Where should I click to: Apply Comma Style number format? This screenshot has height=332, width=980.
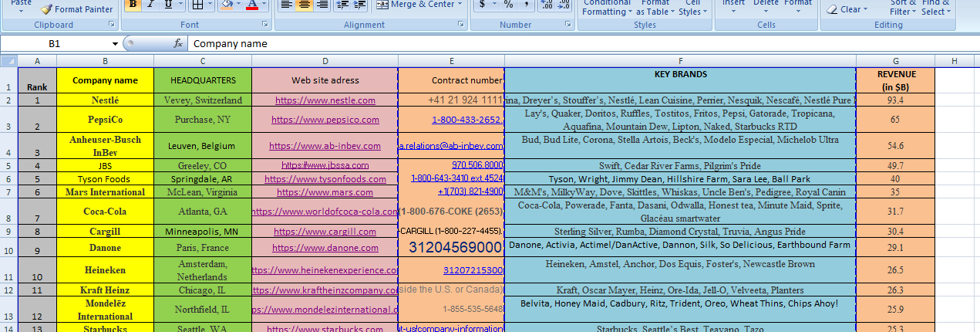pyautogui.click(x=527, y=5)
